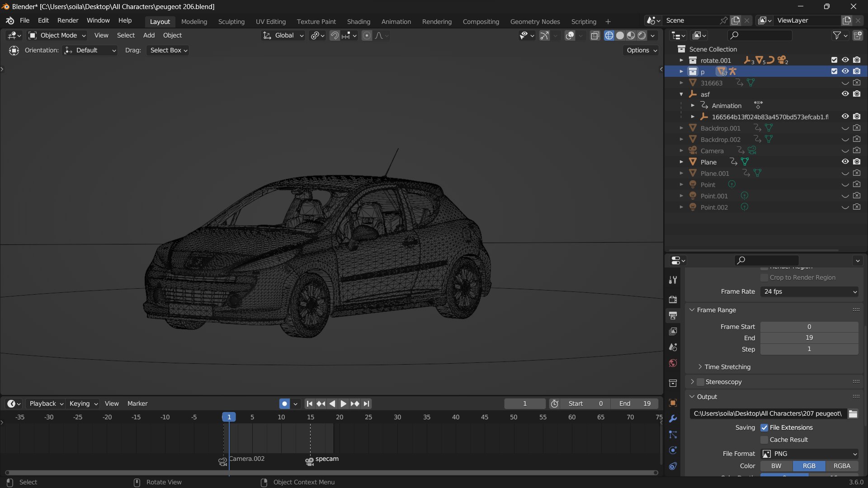Open the View Layer properties tab
Image resolution: width=868 pixels, height=488 pixels.
click(x=673, y=331)
